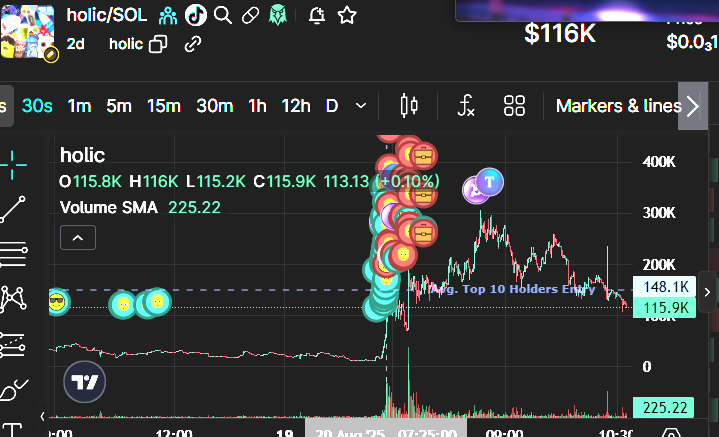Click the 148.1K price scale label
Screen dimensions: 719x437
coord(665,287)
